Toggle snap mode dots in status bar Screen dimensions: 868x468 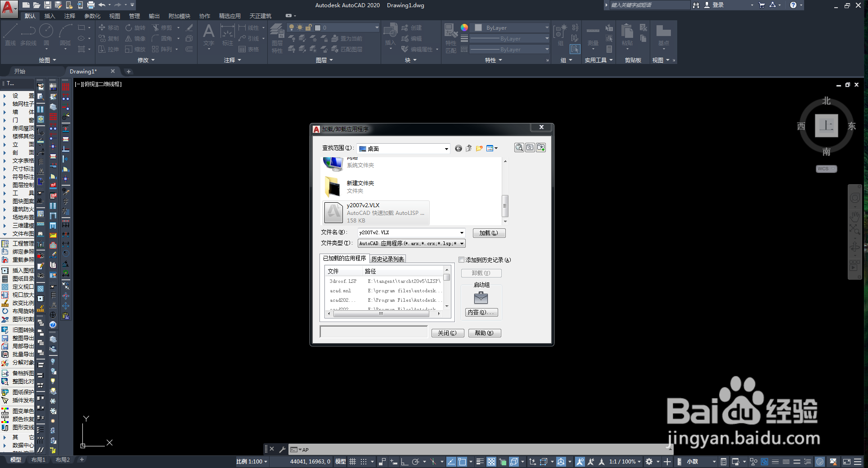point(364,461)
